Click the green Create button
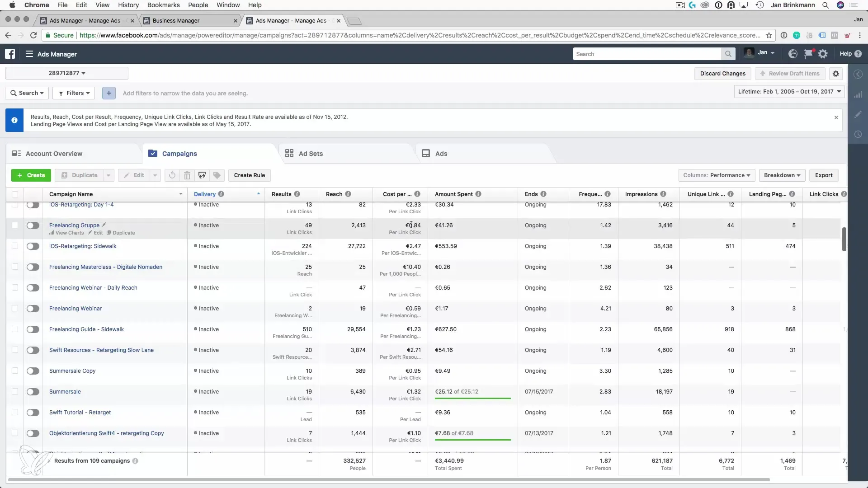Screen dimensions: 868x488 [31, 175]
